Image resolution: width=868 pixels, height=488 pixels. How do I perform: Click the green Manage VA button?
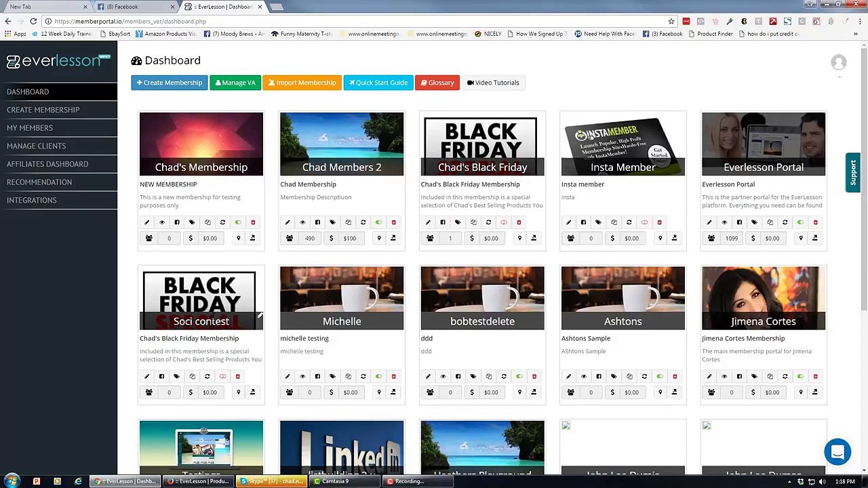pyautogui.click(x=235, y=83)
